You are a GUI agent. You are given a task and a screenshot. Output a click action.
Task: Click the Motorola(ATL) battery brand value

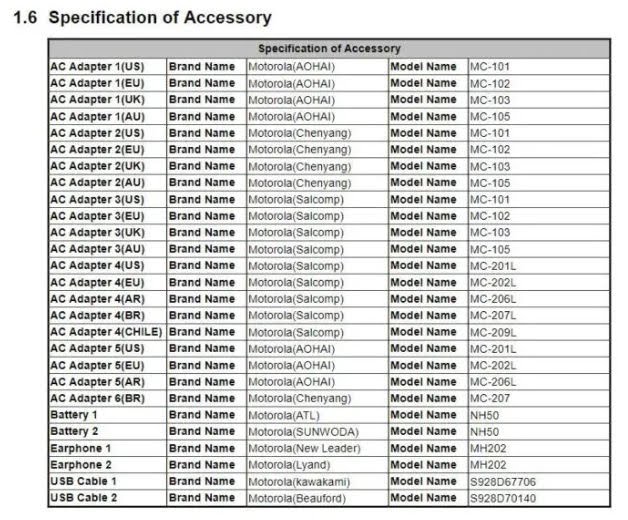coord(284,415)
